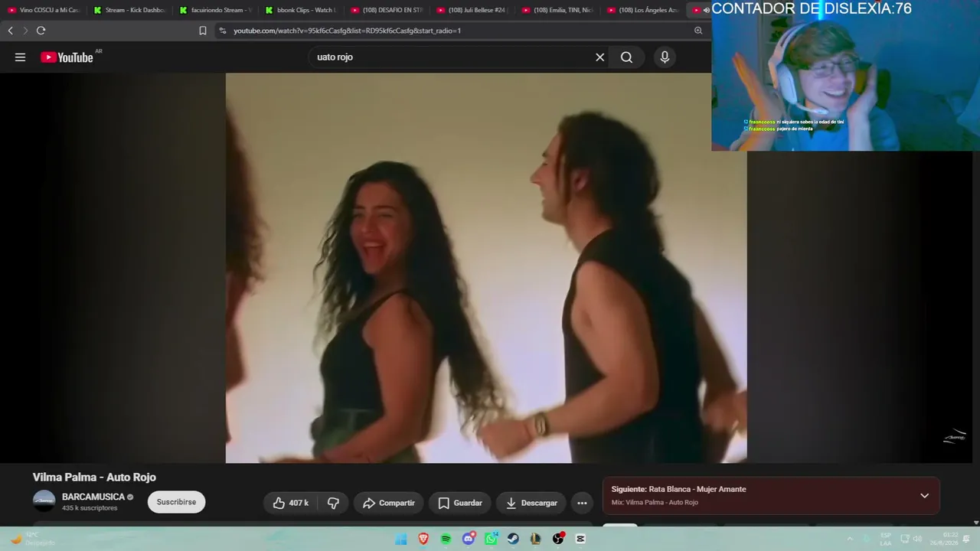Image resolution: width=980 pixels, height=551 pixels.
Task: Show hidden system tray icons
Action: (850, 539)
